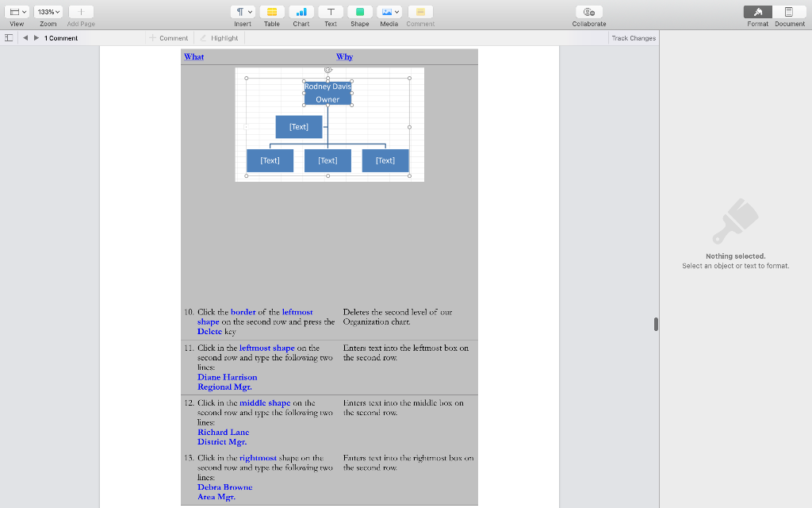Click the 'Diane Harrison' text
The height and width of the screenshot is (508, 812).
[228, 377]
